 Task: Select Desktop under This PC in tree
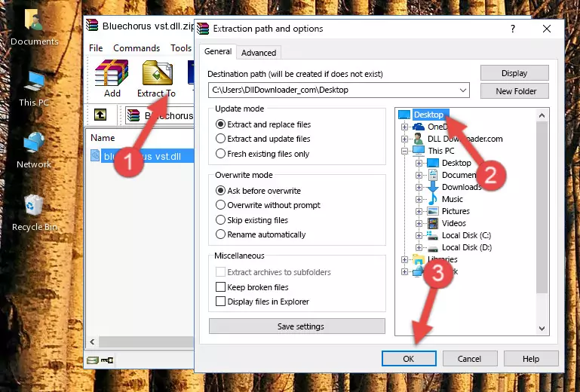[x=456, y=163]
